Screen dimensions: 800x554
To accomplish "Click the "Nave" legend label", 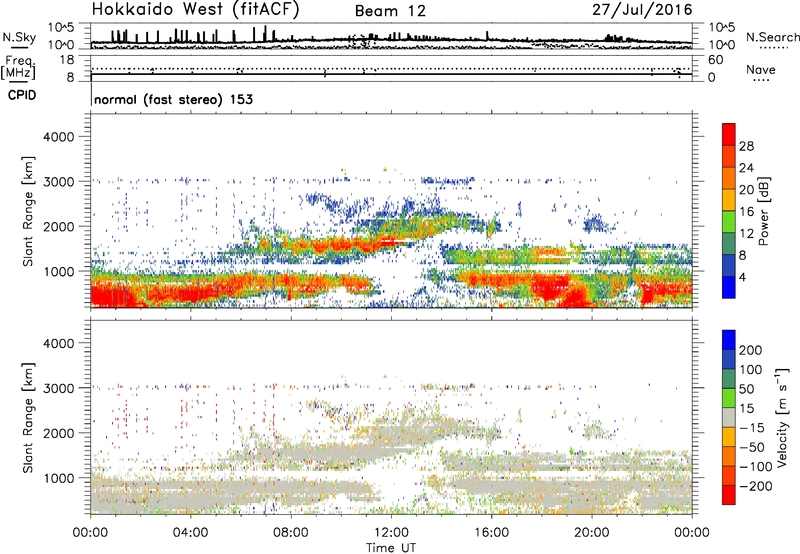I will (761, 69).
